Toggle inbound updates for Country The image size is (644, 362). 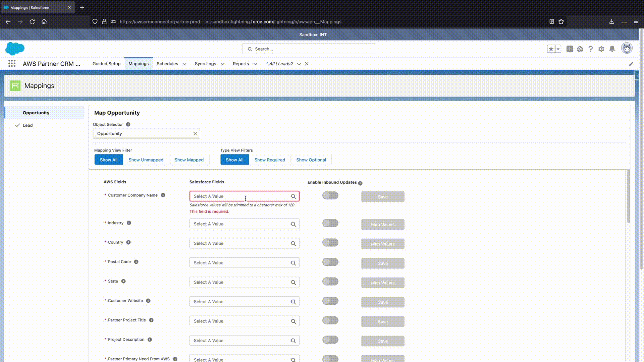click(x=330, y=243)
